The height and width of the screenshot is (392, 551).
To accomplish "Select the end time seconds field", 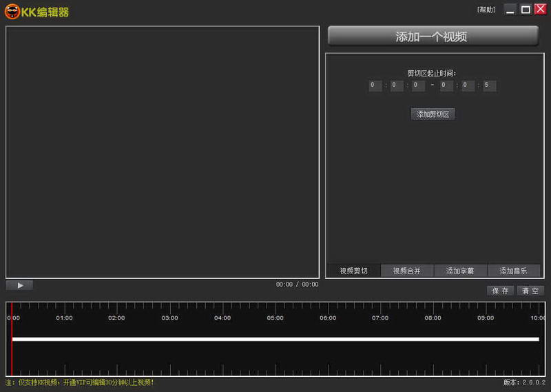I will pyautogui.click(x=490, y=85).
